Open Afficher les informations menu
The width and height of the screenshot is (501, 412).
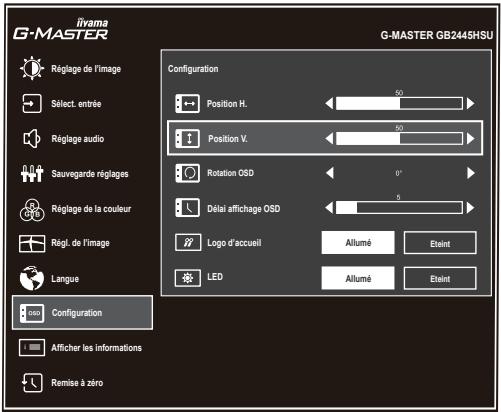(96, 348)
